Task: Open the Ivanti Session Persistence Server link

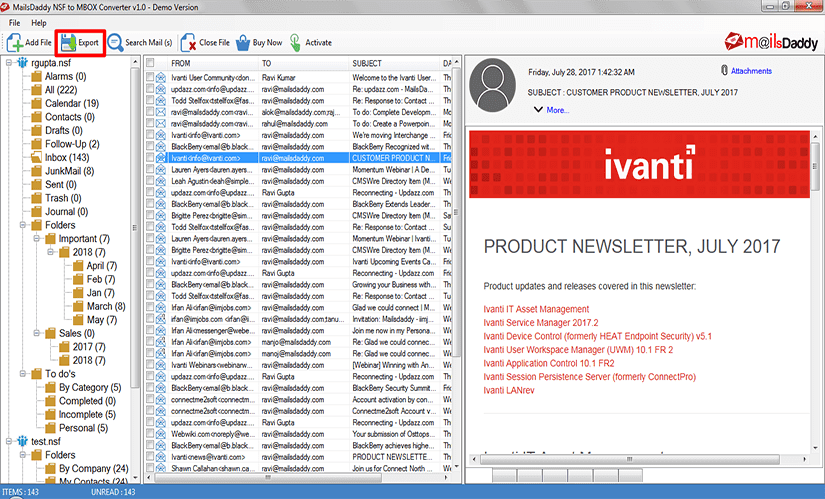Action: tap(589, 377)
